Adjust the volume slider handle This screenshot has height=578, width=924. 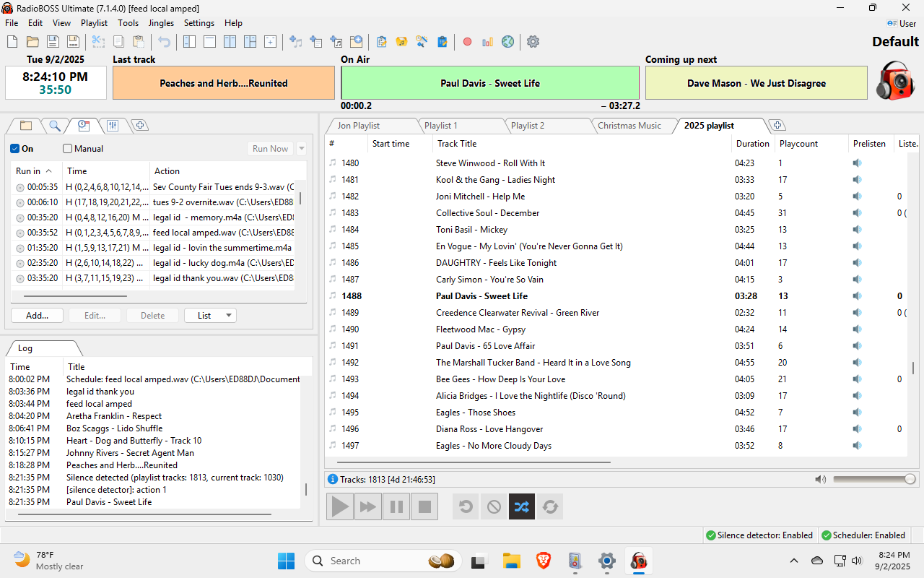[x=910, y=479]
